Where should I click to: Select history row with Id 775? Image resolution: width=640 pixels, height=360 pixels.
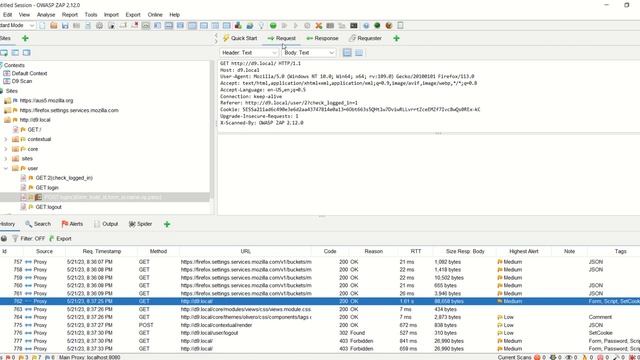coord(320,325)
